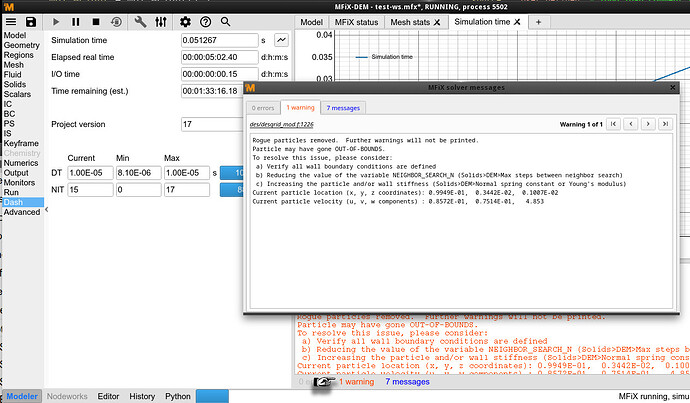
Task: Open the IS pane
Action: click(7, 133)
